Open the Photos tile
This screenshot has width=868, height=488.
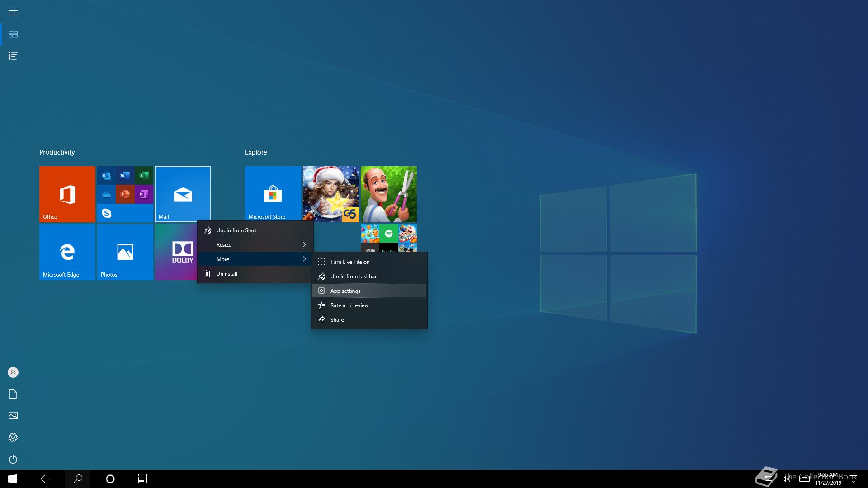(125, 252)
